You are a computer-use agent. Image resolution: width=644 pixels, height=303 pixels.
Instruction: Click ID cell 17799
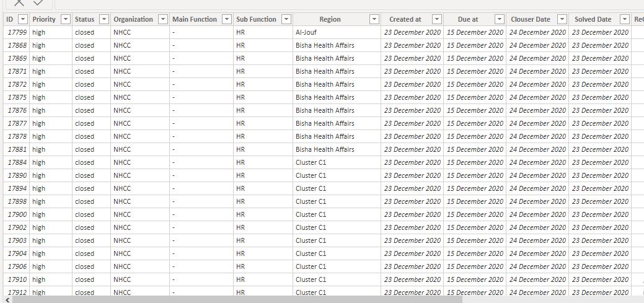coord(17,32)
